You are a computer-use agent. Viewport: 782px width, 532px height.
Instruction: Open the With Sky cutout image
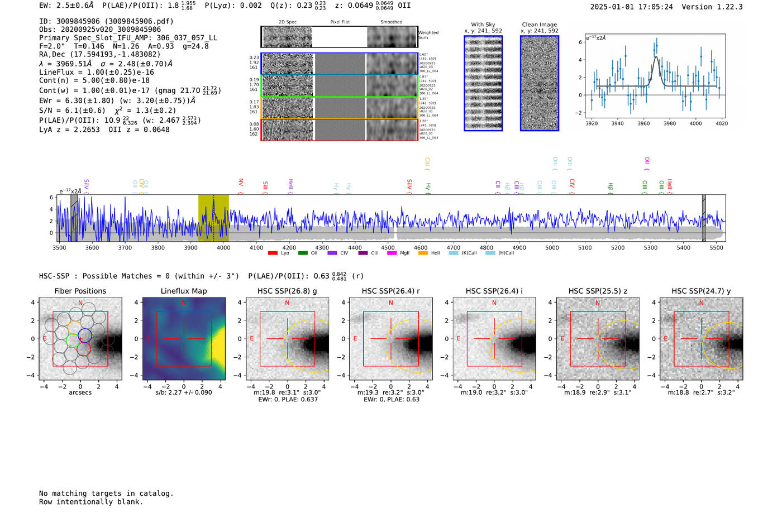[x=483, y=83]
